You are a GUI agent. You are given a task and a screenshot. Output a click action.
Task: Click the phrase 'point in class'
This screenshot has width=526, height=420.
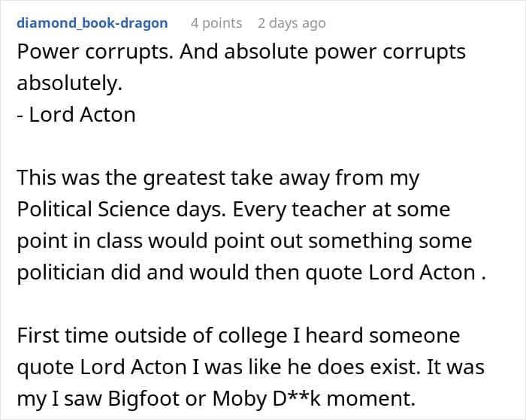(80, 240)
